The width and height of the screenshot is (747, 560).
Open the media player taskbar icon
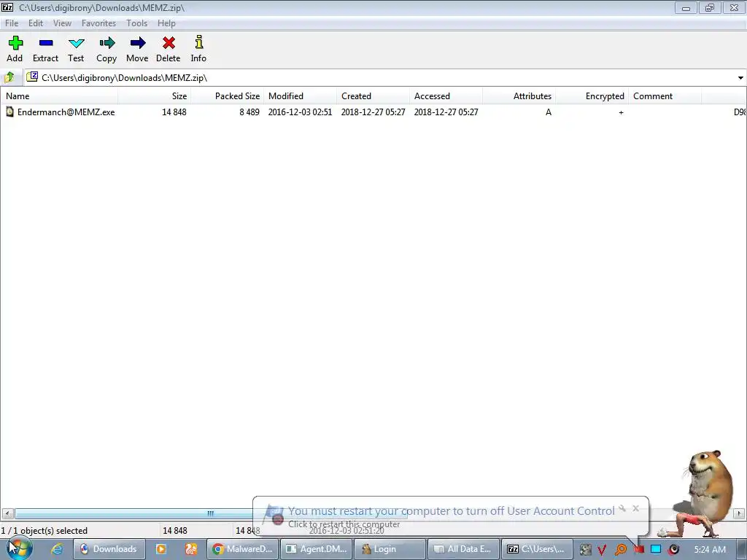(x=161, y=549)
